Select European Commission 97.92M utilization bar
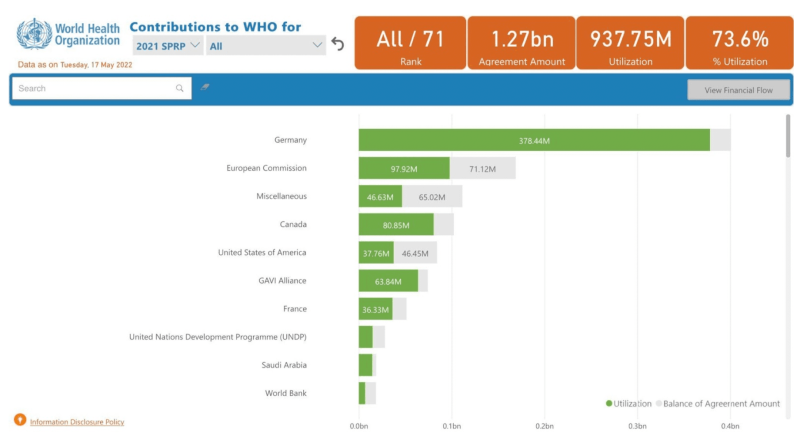 [x=404, y=168]
